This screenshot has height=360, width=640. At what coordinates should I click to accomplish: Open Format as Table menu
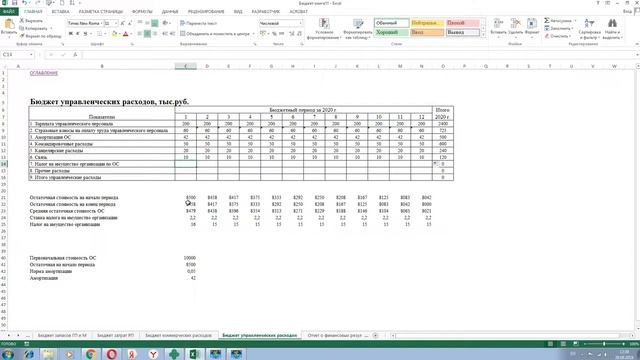358,29
